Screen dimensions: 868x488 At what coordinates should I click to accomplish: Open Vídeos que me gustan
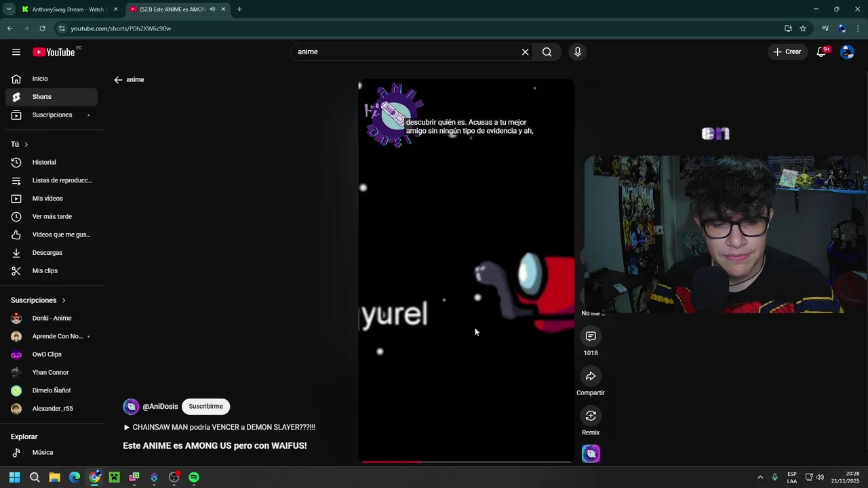pos(52,235)
